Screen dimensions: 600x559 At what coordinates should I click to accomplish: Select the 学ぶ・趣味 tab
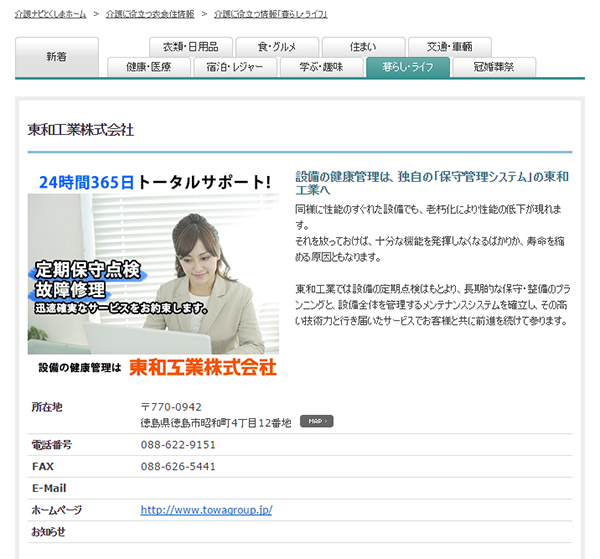pyautogui.click(x=321, y=67)
